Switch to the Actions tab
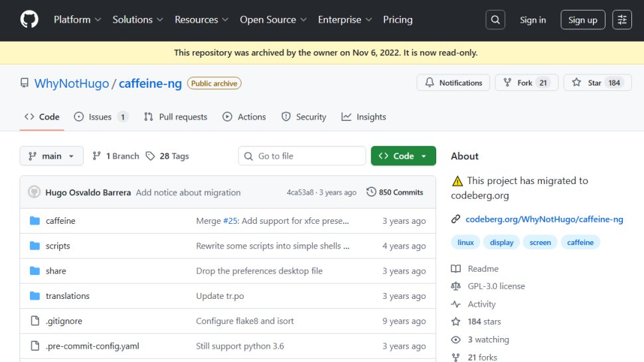 [x=244, y=117]
